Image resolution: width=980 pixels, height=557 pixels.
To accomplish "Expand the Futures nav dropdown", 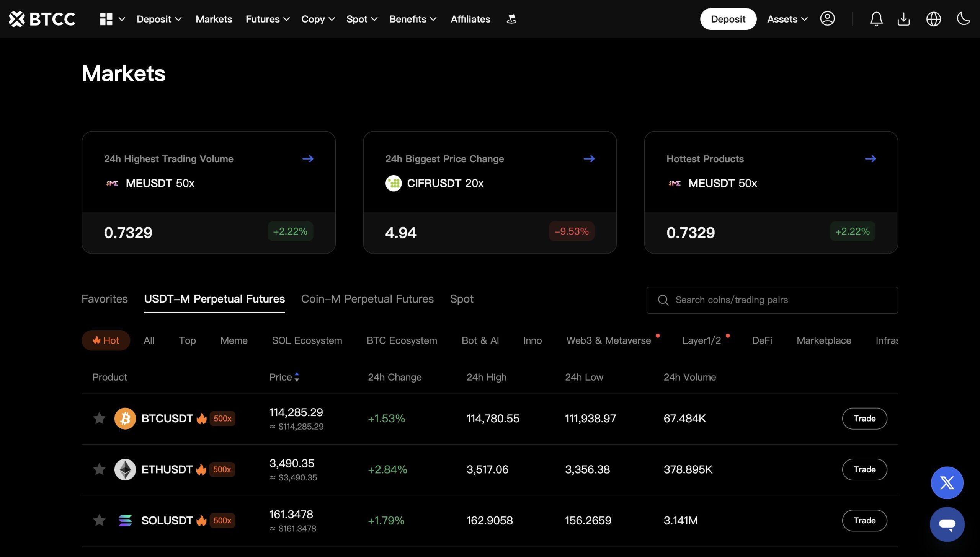I will tap(268, 19).
